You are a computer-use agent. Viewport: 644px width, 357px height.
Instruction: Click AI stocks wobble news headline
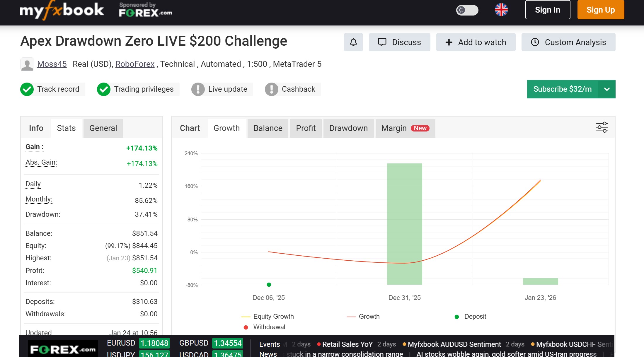click(506, 354)
